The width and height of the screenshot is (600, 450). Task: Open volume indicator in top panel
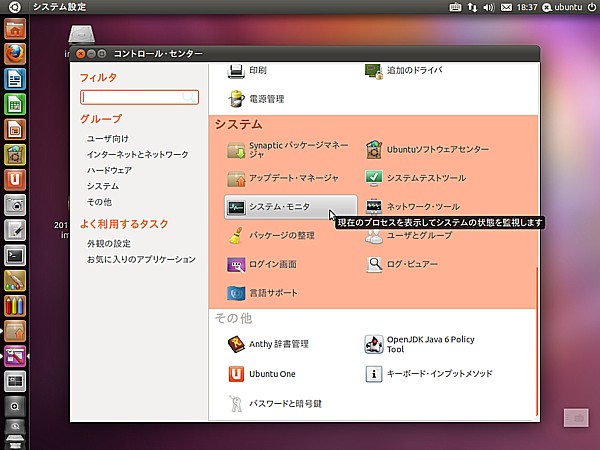coord(489,7)
